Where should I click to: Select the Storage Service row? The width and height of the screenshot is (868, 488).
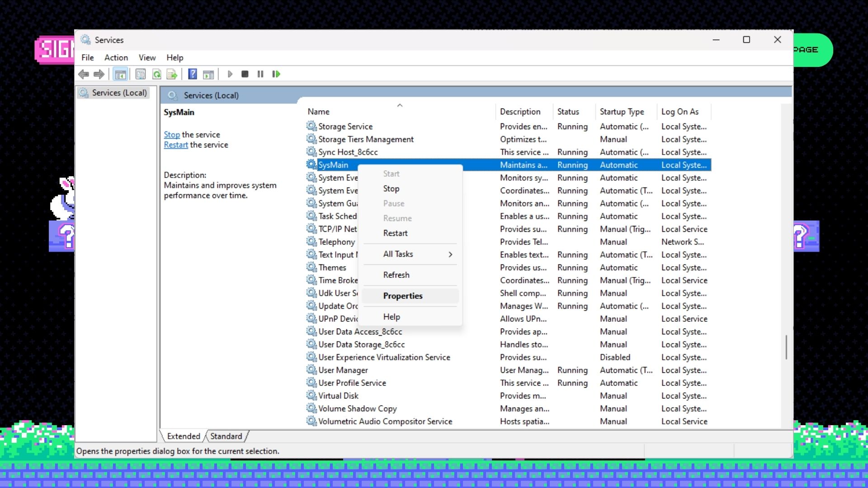508,127
